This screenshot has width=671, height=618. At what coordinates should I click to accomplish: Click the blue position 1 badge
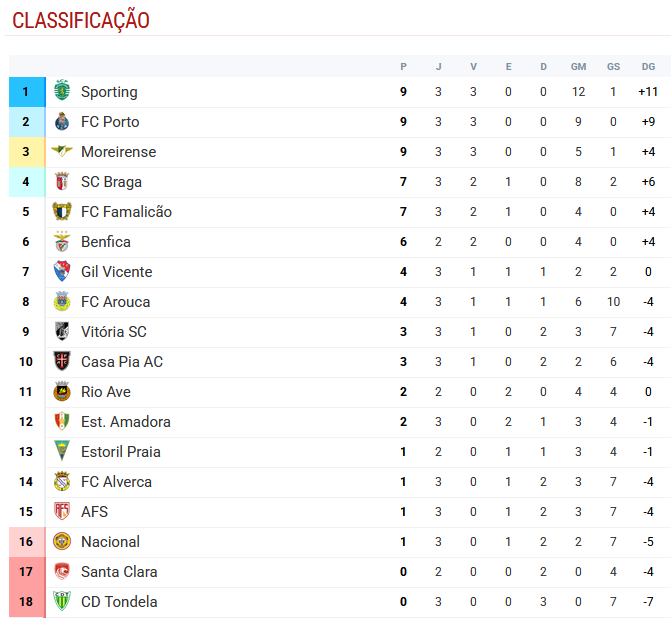(x=27, y=92)
